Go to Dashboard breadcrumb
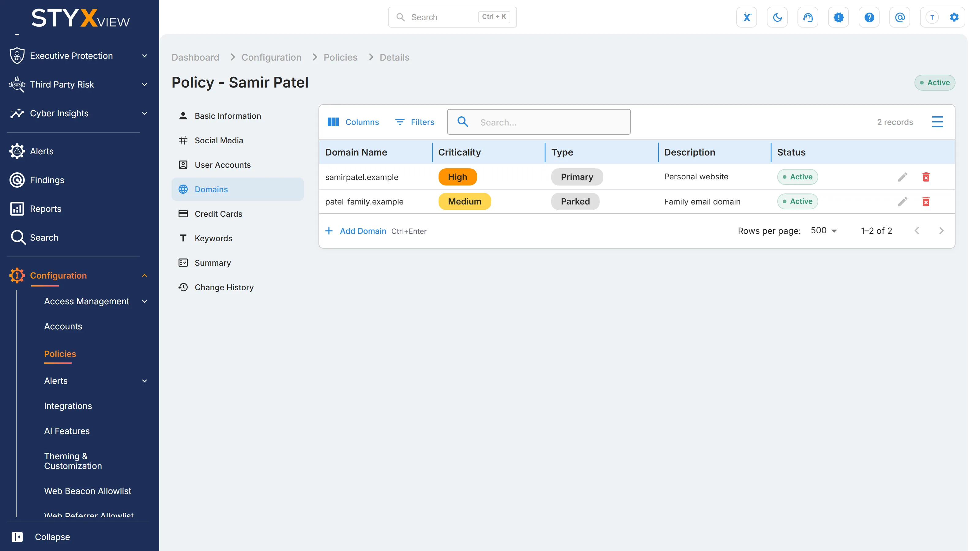980x551 pixels. pos(195,58)
